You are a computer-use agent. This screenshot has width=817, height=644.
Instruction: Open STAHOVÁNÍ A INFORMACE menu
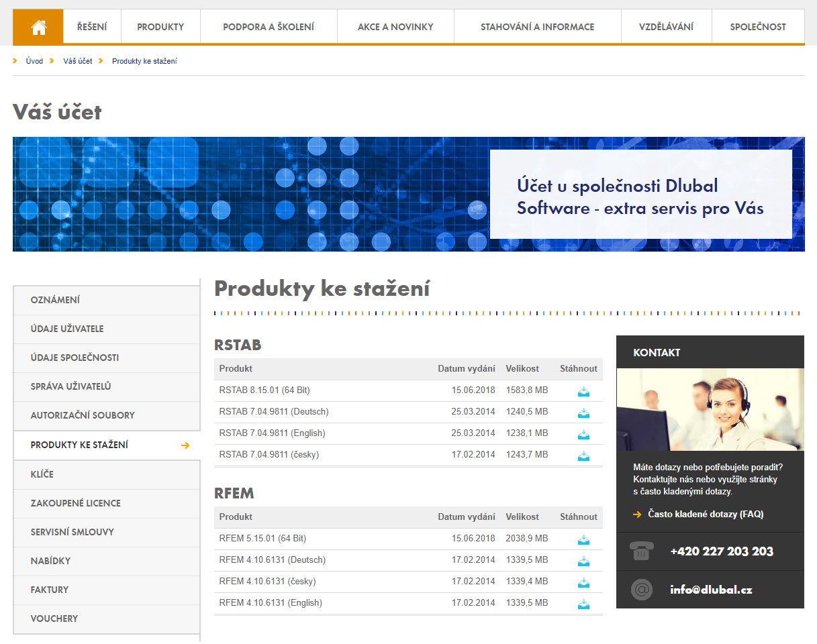click(x=538, y=27)
